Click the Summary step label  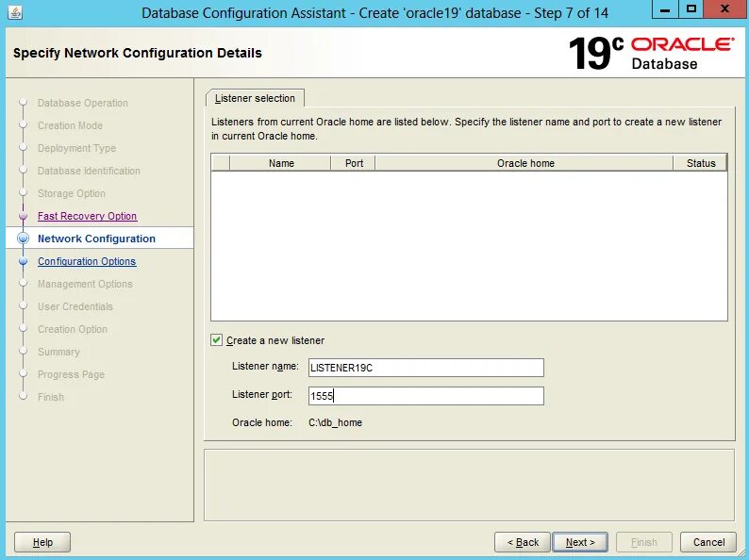[58, 352]
